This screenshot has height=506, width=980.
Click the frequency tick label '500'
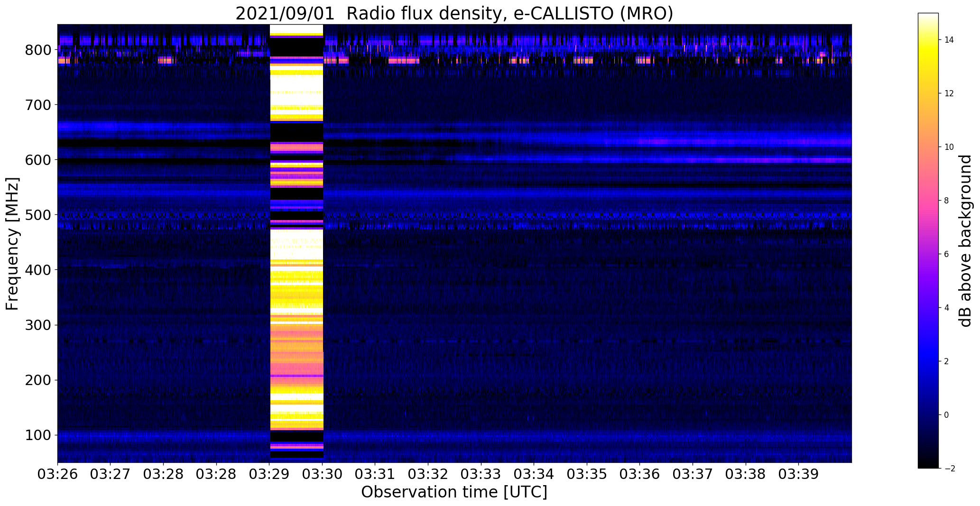[38, 215]
